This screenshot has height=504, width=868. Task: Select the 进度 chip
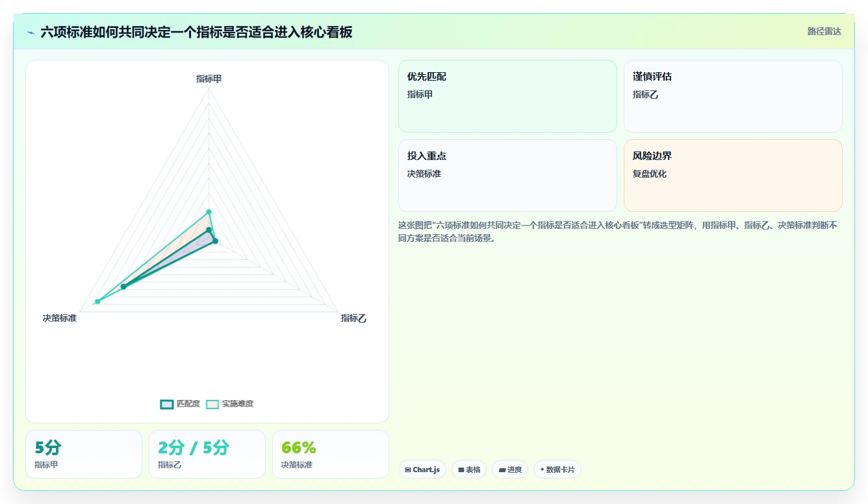[510, 470]
